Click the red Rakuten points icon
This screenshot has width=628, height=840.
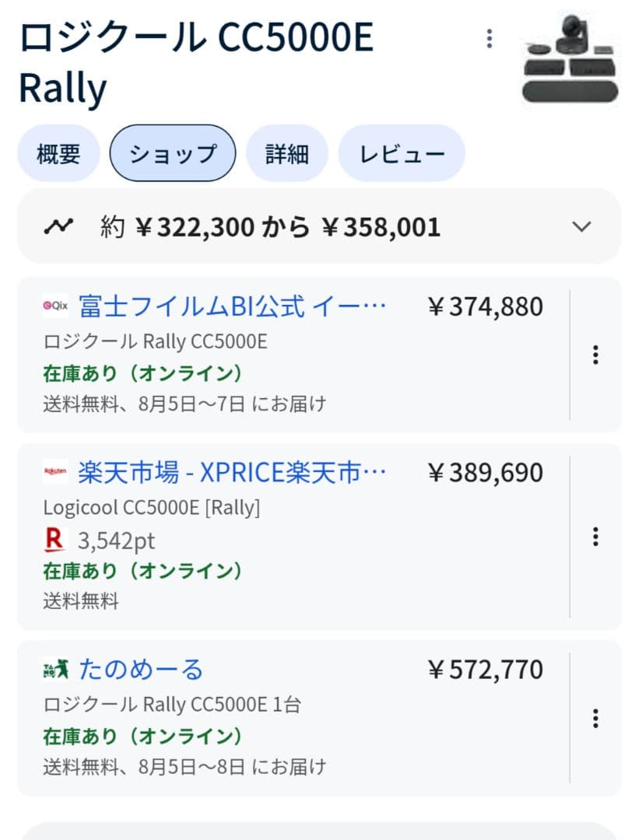pyautogui.click(x=54, y=540)
